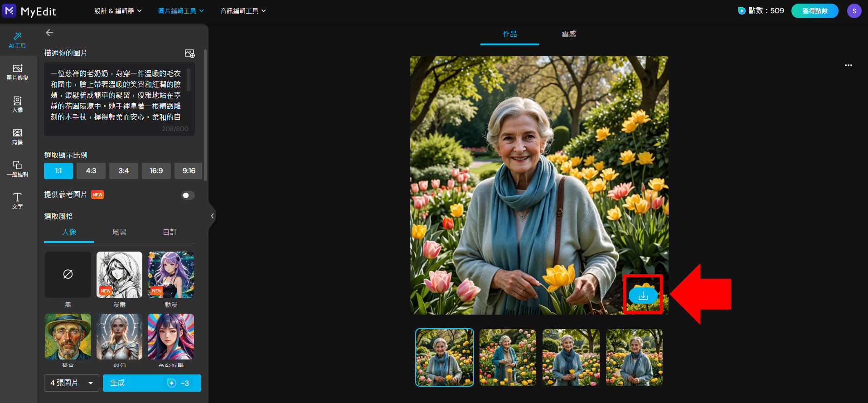Open the 人像 sidebar tool
This screenshot has width=868, height=403.
coord(18,104)
